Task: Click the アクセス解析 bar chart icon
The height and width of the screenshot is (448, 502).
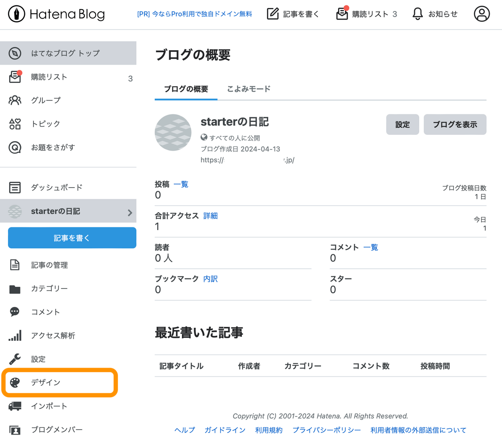Action: coord(15,335)
